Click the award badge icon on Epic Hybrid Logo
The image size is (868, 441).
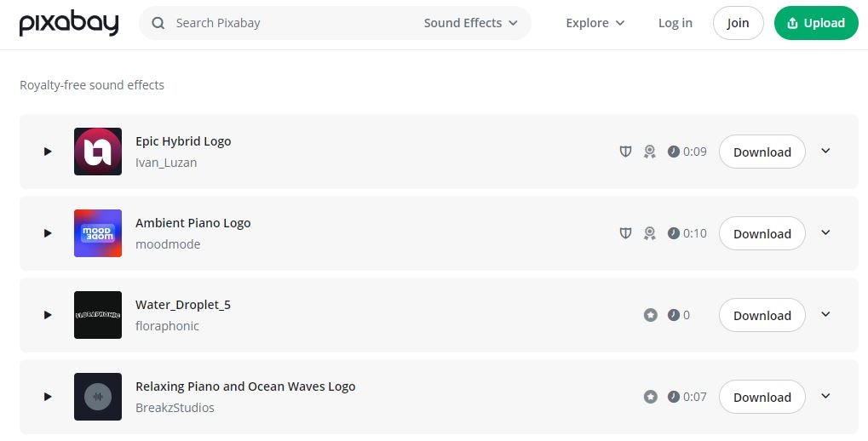coord(649,152)
